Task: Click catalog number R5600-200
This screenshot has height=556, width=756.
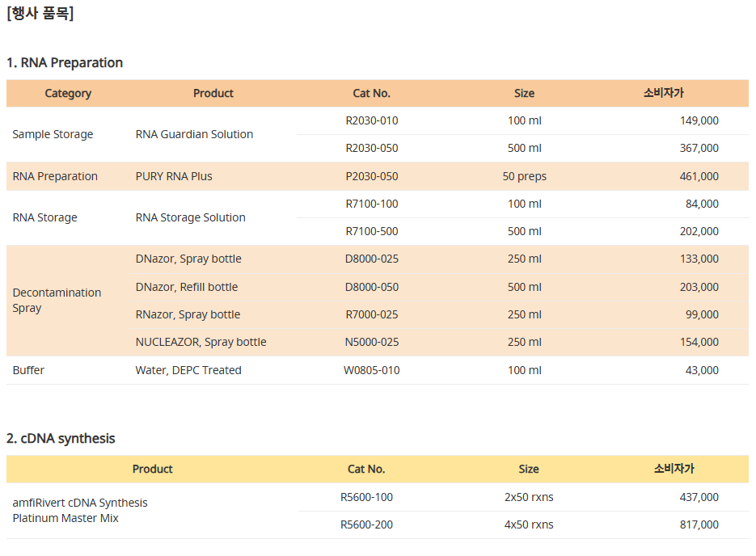Action: pos(366,524)
